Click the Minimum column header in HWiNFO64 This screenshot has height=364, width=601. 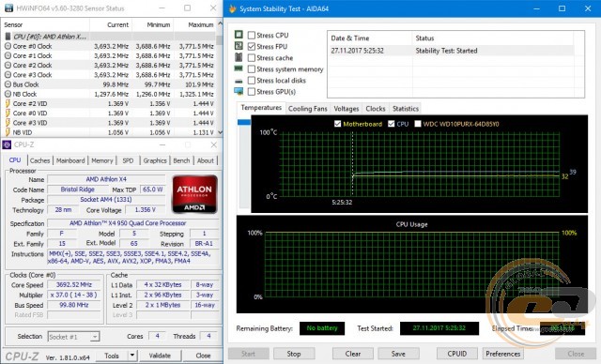pyautogui.click(x=152, y=24)
